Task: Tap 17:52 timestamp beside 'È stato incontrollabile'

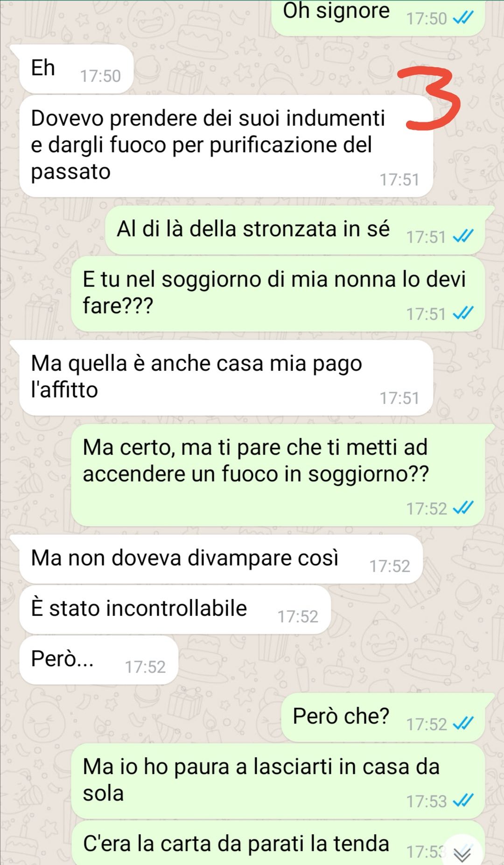Action: click(298, 616)
